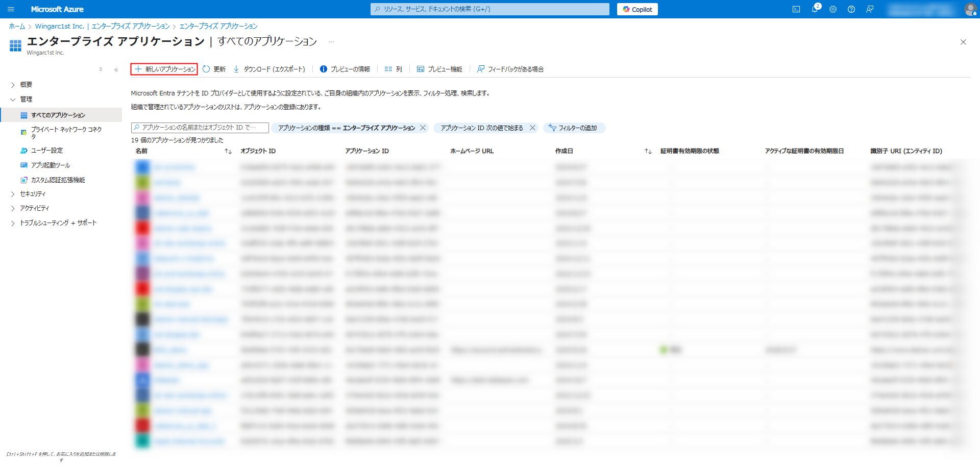The image size is (980, 465).
Task: Open the feedback icon in top bar
Action: (870, 9)
